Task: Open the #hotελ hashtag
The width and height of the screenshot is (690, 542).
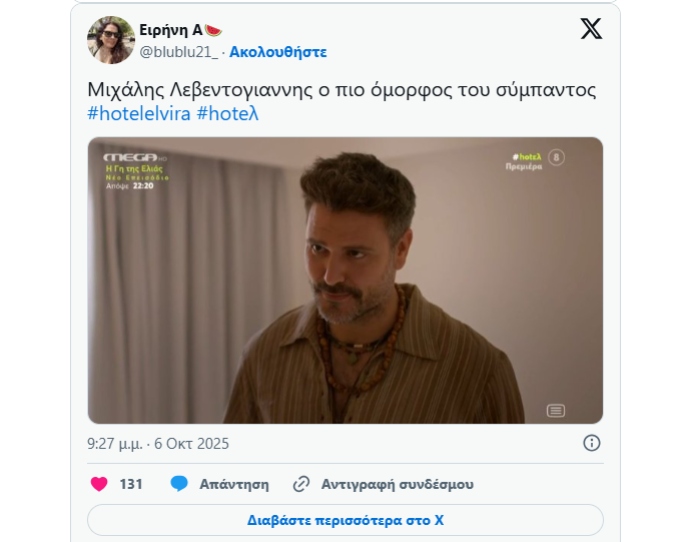Action: 228,114
